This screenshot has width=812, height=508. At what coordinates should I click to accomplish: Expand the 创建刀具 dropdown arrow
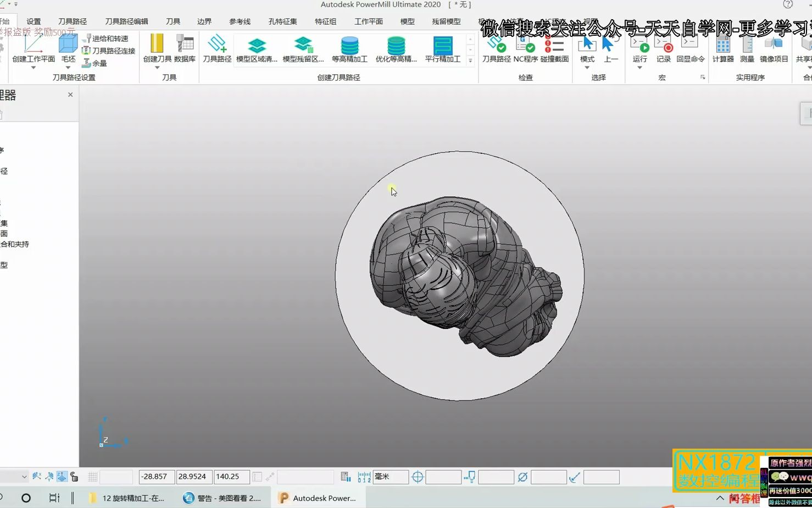157,68
